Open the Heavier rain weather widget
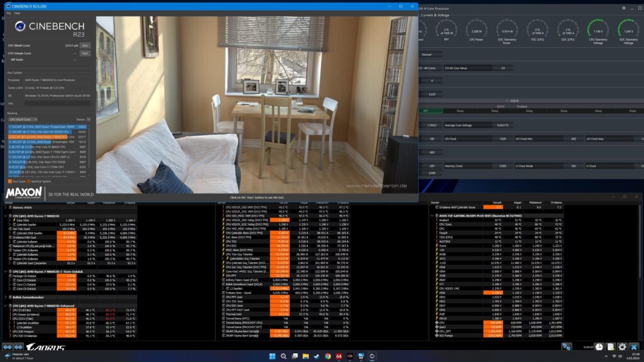Image resolution: width=644 pixels, height=362 pixels. [19, 356]
